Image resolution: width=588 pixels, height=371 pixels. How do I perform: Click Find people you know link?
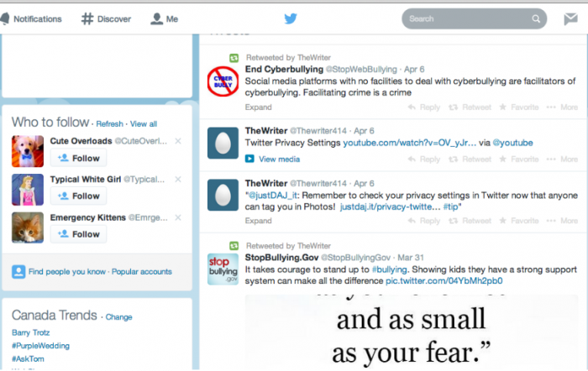tap(67, 272)
